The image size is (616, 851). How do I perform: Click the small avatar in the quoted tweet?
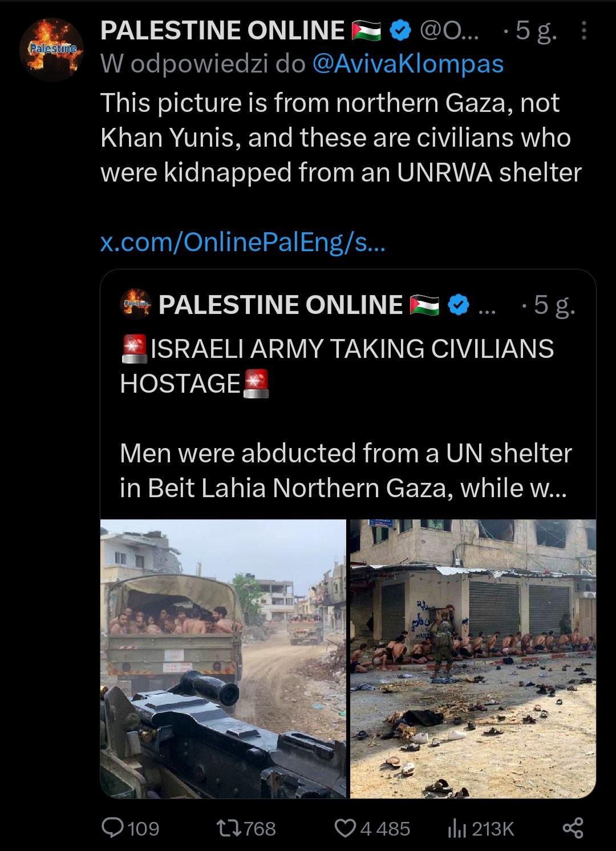tap(136, 305)
